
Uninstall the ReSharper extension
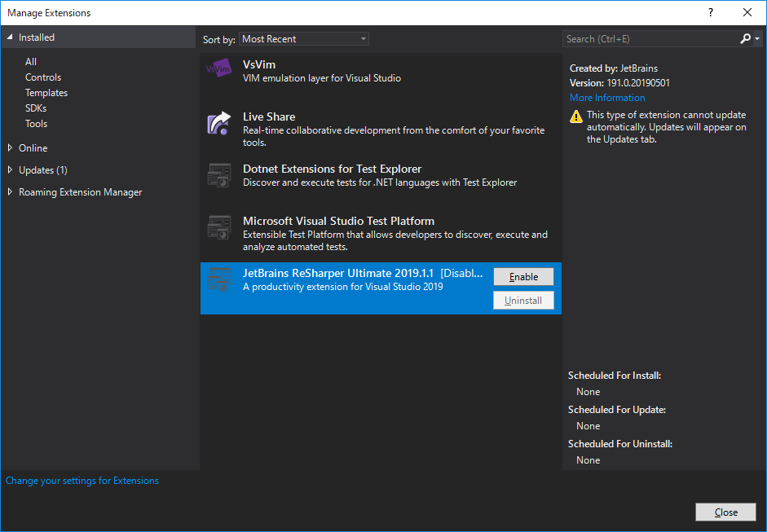[x=523, y=300]
